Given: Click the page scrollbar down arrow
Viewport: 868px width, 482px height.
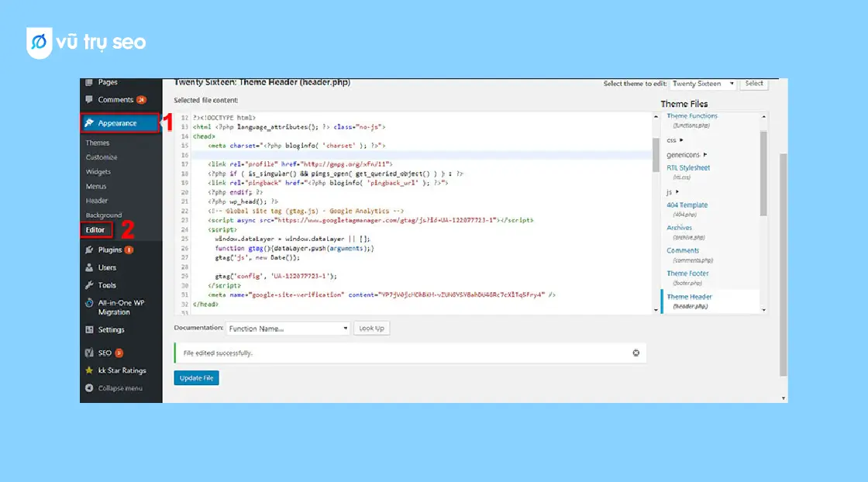Looking at the screenshot, I should point(784,398).
